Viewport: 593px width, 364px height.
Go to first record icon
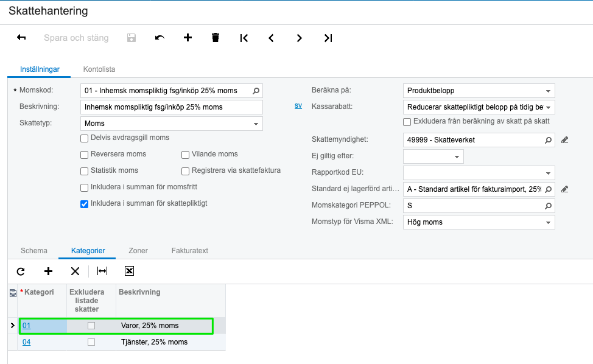point(244,38)
